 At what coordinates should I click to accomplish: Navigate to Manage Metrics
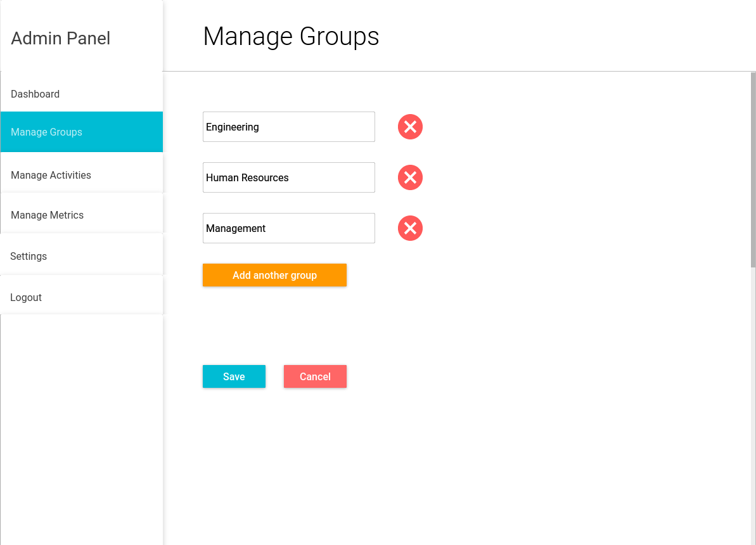click(x=48, y=215)
